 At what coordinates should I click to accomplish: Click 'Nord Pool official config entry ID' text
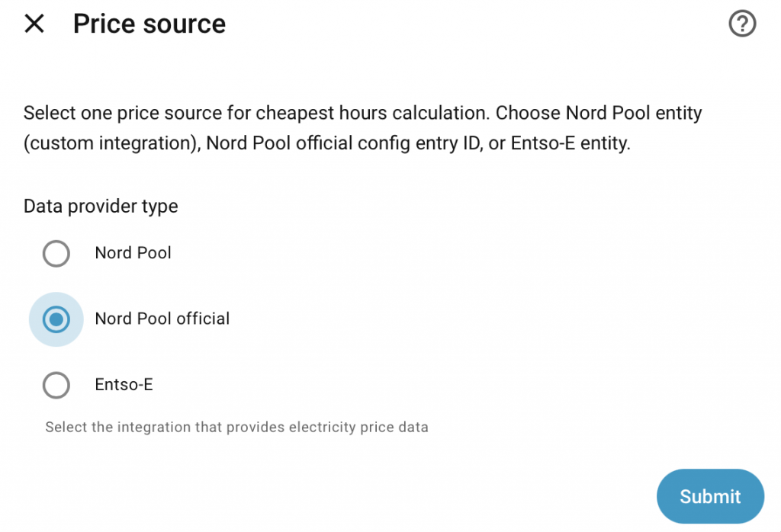344,143
